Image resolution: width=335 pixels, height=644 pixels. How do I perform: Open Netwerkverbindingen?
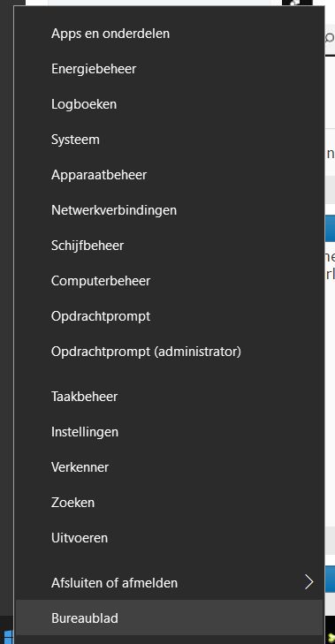click(x=169, y=210)
